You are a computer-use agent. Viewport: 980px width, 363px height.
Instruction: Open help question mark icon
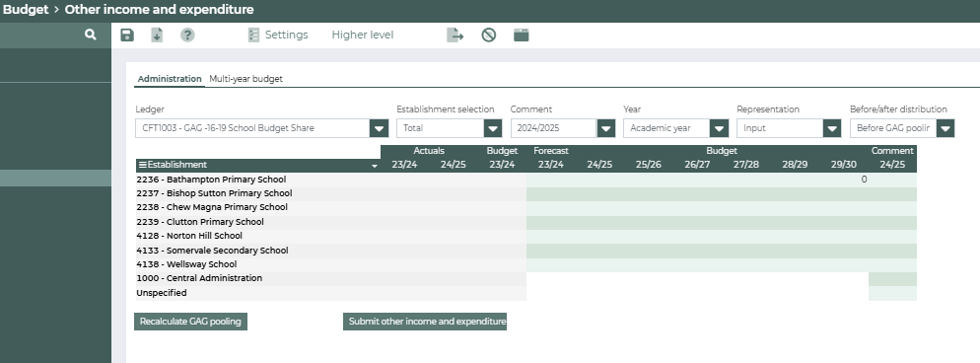click(187, 35)
